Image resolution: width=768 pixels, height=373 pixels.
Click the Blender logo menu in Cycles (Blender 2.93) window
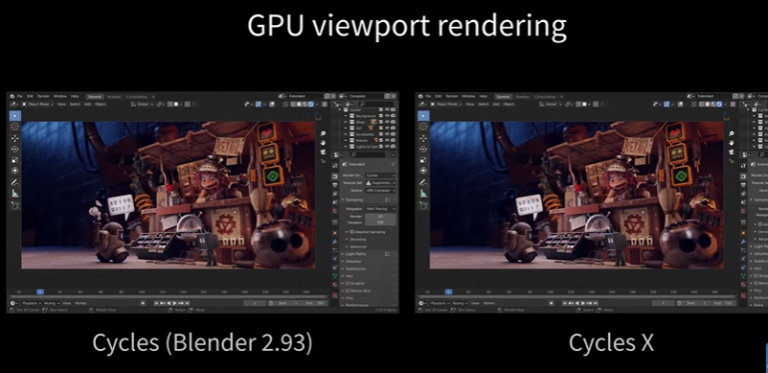coord(12,96)
